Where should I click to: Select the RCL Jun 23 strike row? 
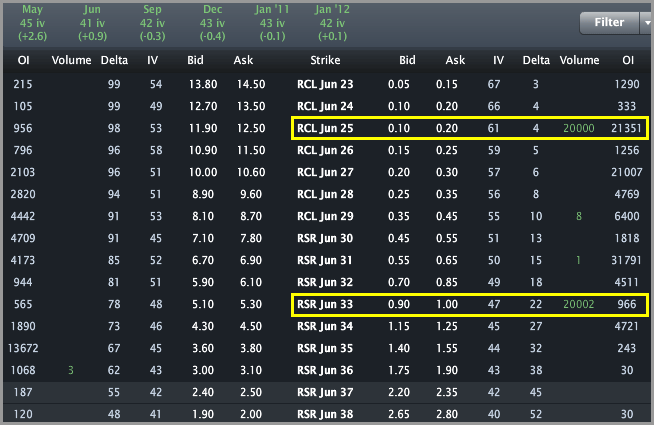pyautogui.click(x=325, y=84)
